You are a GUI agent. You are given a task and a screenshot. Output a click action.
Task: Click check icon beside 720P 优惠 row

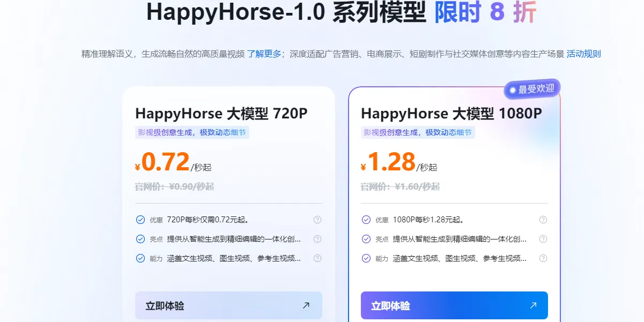coord(140,220)
